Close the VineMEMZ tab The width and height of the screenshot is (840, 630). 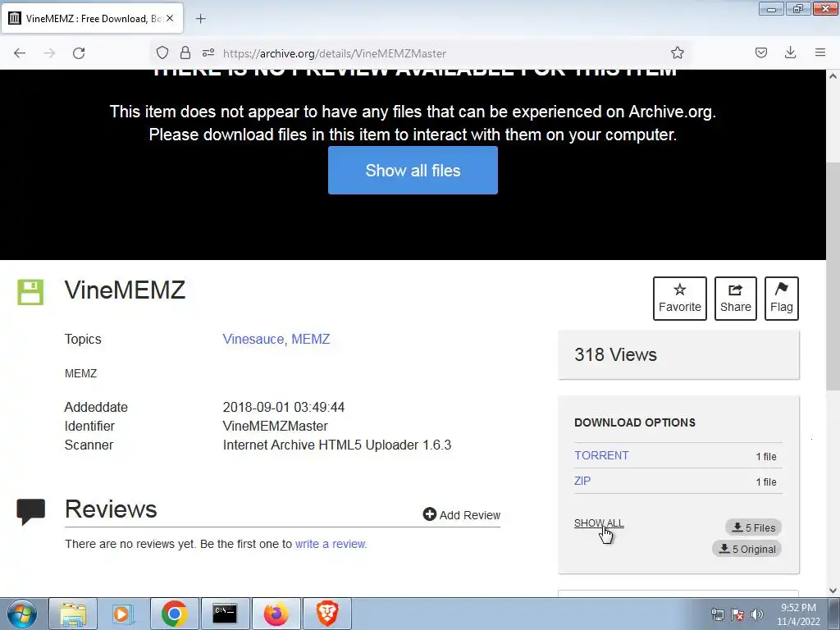click(170, 18)
